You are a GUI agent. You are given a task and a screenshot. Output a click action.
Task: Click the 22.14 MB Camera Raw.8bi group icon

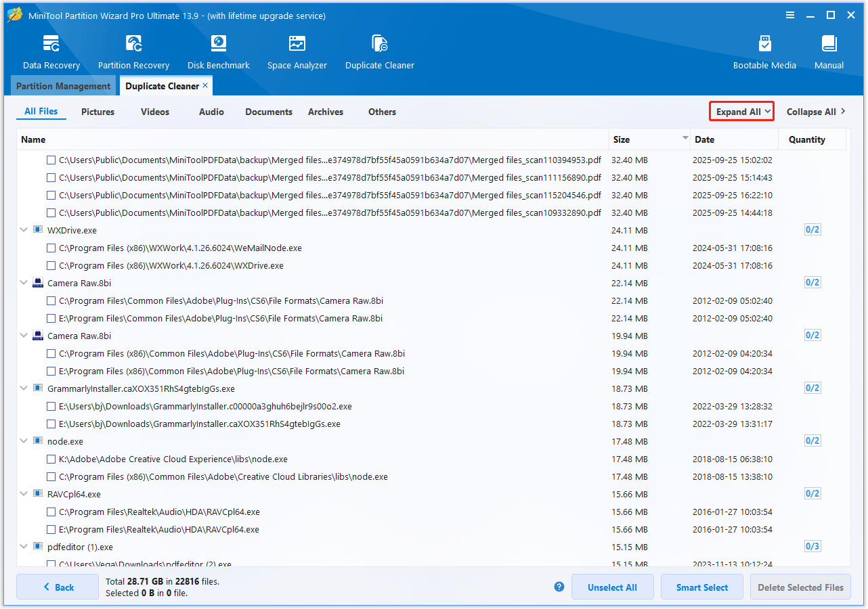click(38, 283)
